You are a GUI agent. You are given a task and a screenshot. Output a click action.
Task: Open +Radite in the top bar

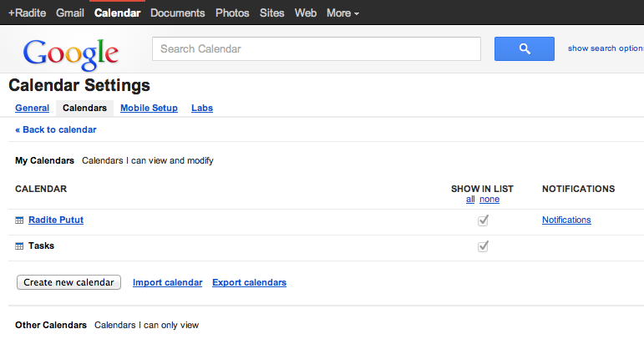point(27,13)
